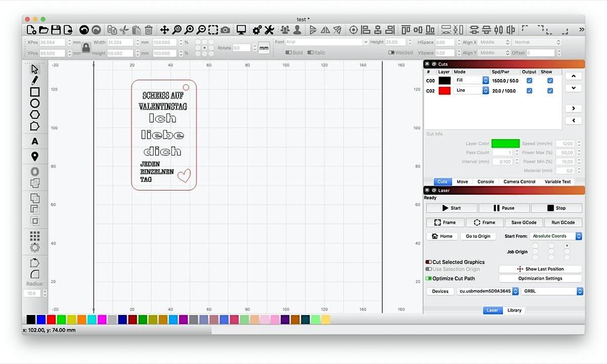This screenshot has height=364, width=607.
Task: Select the Ellipse drawing tool
Action: click(x=34, y=103)
